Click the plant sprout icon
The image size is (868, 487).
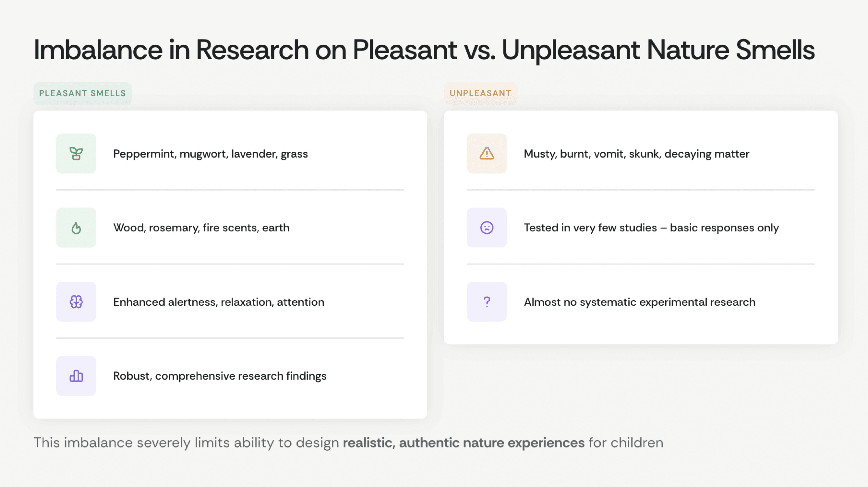coord(76,153)
